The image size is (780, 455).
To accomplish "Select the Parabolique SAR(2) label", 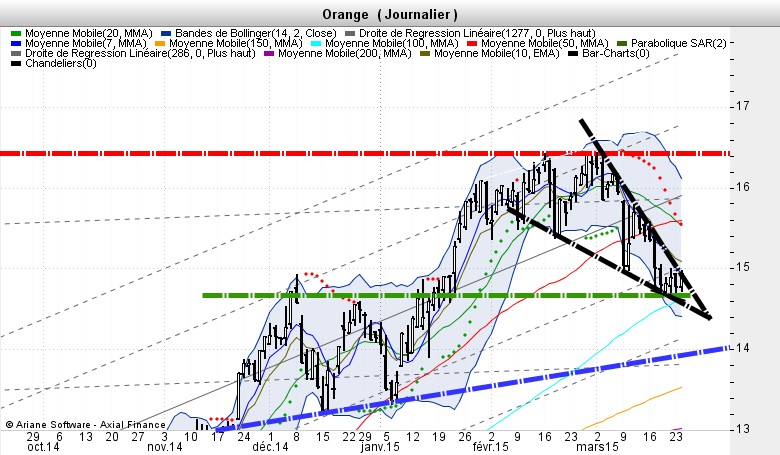I will tap(679, 43).
